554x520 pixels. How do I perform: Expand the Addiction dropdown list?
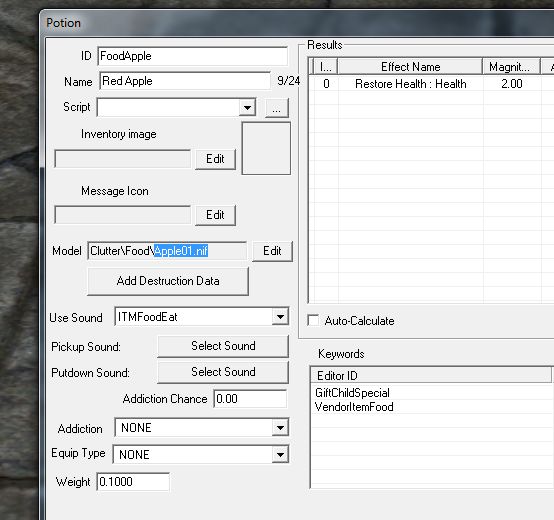click(x=280, y=428)
